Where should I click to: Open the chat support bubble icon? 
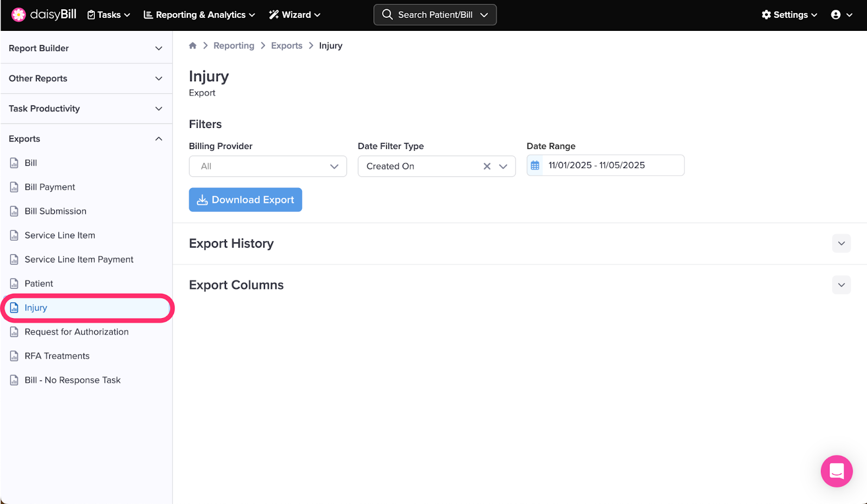coord(836,471)
